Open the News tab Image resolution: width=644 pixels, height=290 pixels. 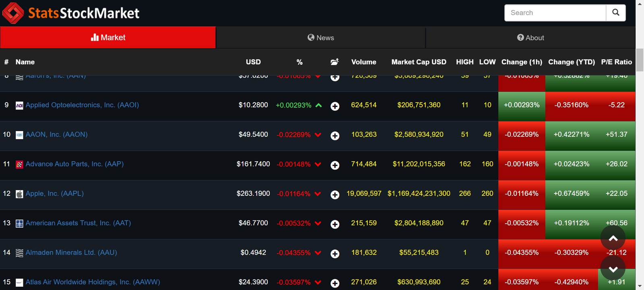[x=321, y=38]
